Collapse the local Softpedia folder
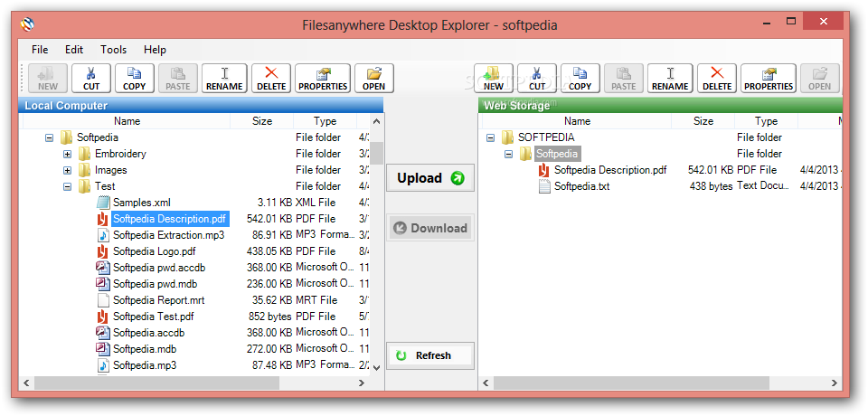 [49, 138]
